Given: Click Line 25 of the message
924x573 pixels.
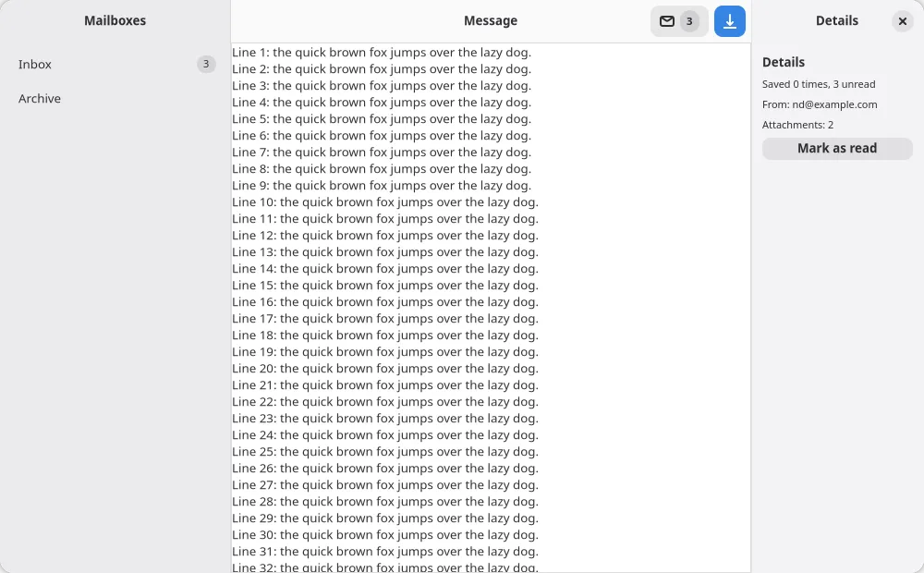Looking at the screenshot, I should pyautogui.click(x=384, y=452).
